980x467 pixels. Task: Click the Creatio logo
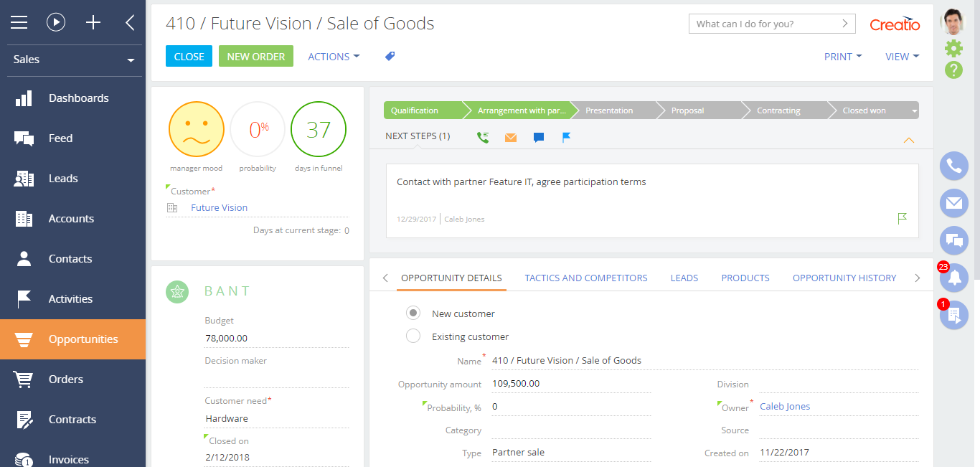(x=895, y=24)
